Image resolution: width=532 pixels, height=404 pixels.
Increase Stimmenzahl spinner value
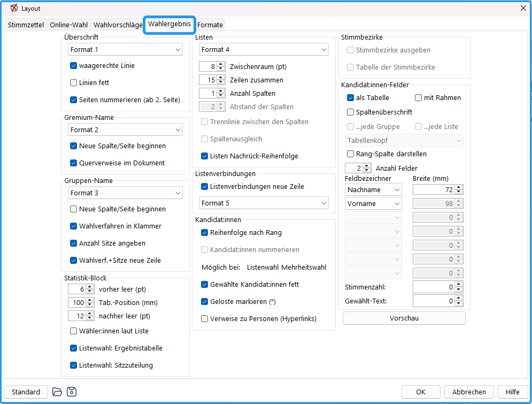tap(459, 285)
